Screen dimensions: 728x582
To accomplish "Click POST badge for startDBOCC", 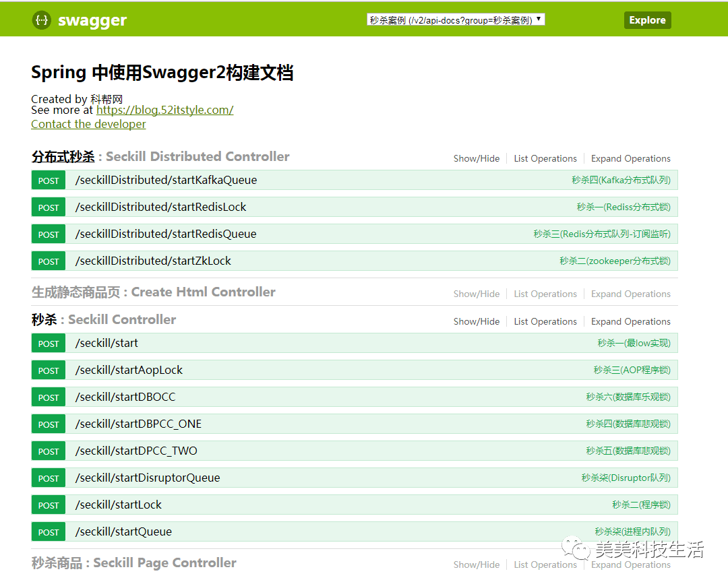I will [49, 397].
